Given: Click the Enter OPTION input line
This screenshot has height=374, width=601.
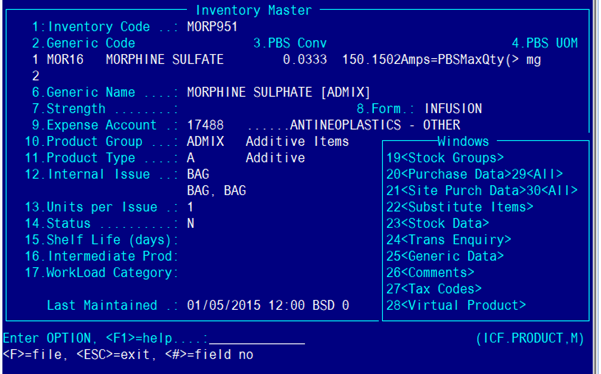Looking at the screenshot, I should [x=257, y=338].
